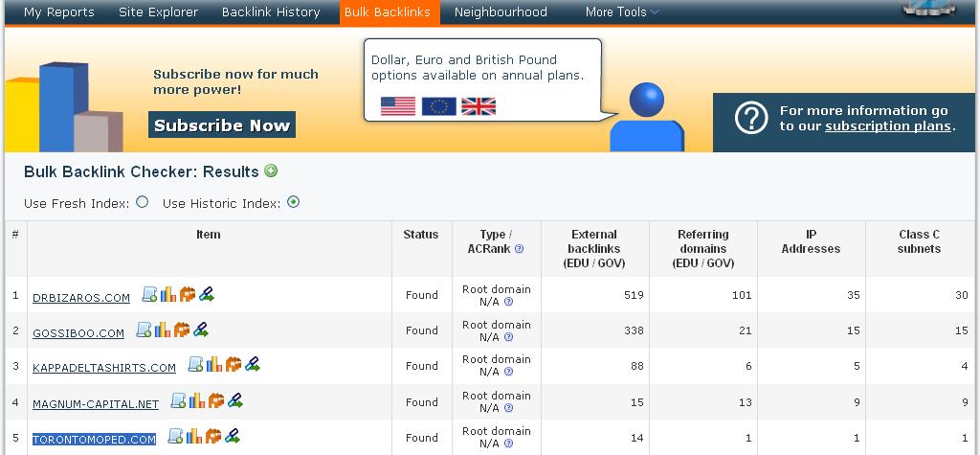Click the N/A help icon in GOSSIBOO.COM row
This screenshot has height=455, width=980.
point(508,337)
